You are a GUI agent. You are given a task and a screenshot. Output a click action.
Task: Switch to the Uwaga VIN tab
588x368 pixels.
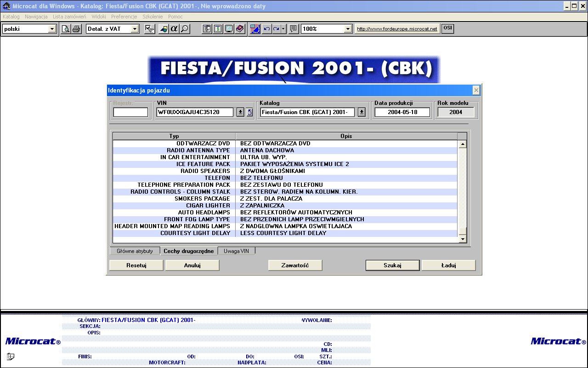click(236, 251)
